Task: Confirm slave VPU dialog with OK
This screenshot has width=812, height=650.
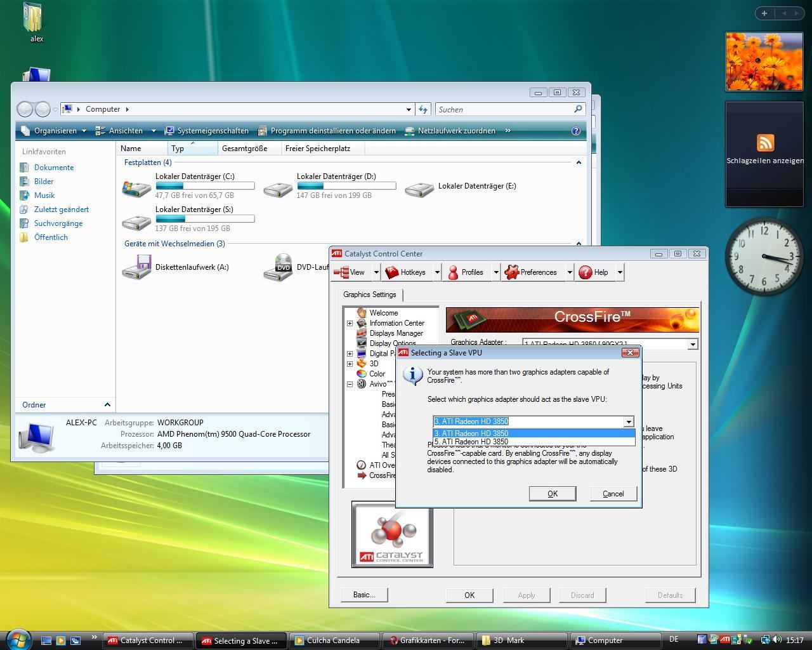Action: click(553, 494)
